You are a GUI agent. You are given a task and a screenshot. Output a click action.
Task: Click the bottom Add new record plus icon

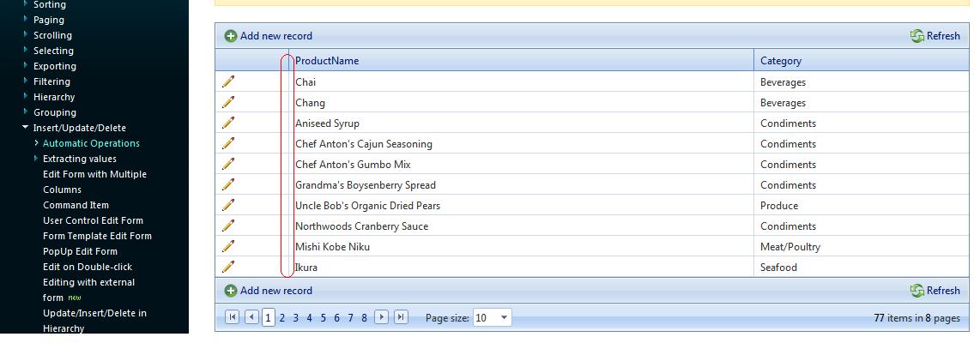point(231,291)
